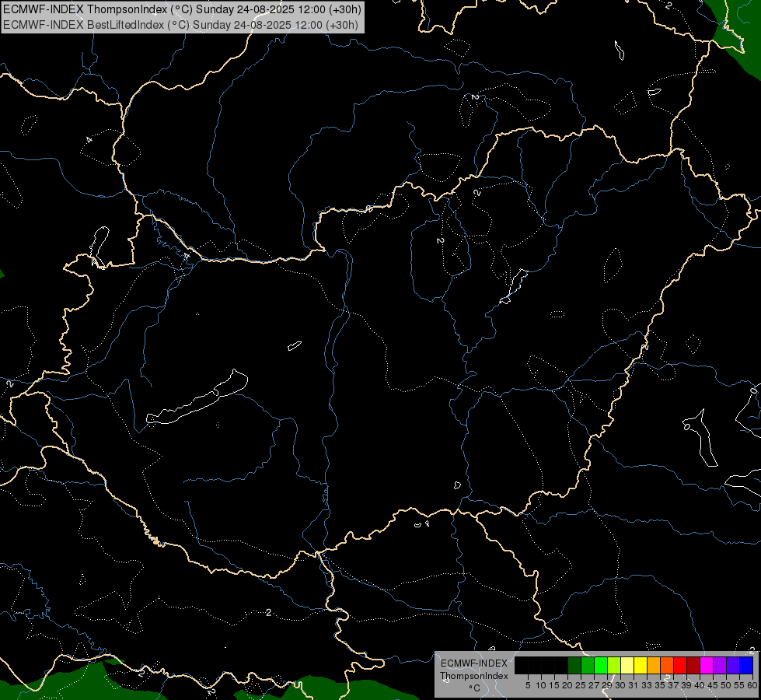Click the legend tick label 30
The image size is (761, 700).
tap(620, 685)
